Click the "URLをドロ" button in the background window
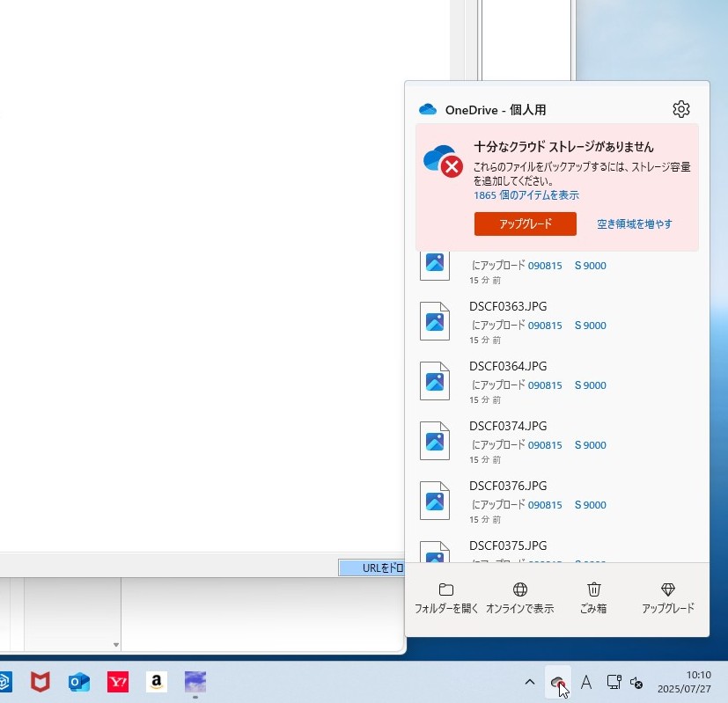This screenshot has height=703, width=728. click(x=371, y=568)
